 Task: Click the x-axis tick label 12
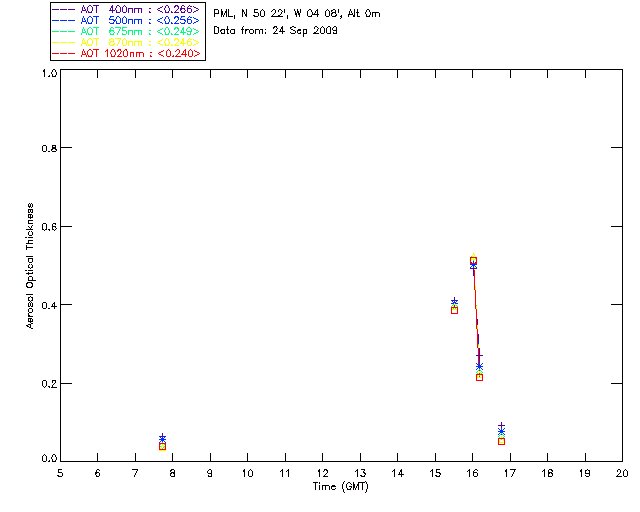(x=322, y=473)
